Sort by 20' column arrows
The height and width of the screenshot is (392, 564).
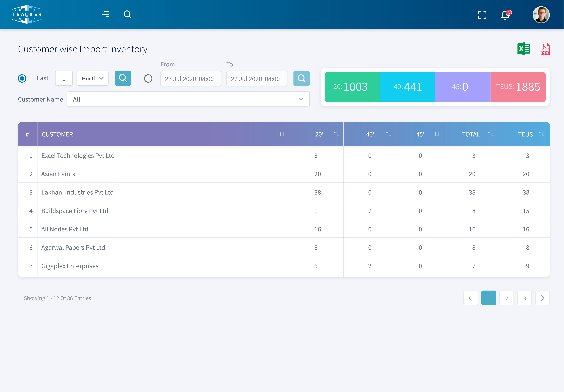point(336,134)
